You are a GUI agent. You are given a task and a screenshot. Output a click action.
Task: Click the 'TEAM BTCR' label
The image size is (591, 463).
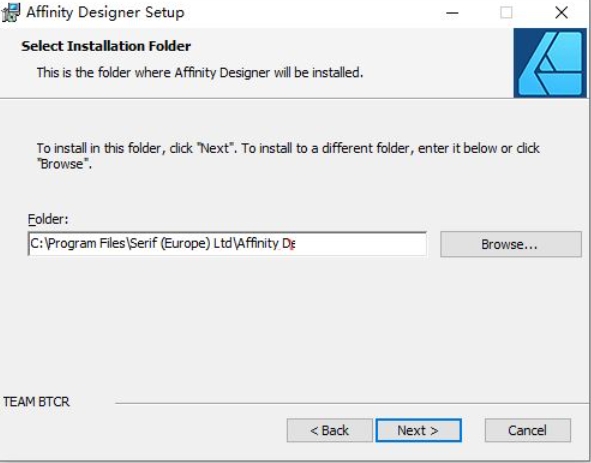[37, 402]
